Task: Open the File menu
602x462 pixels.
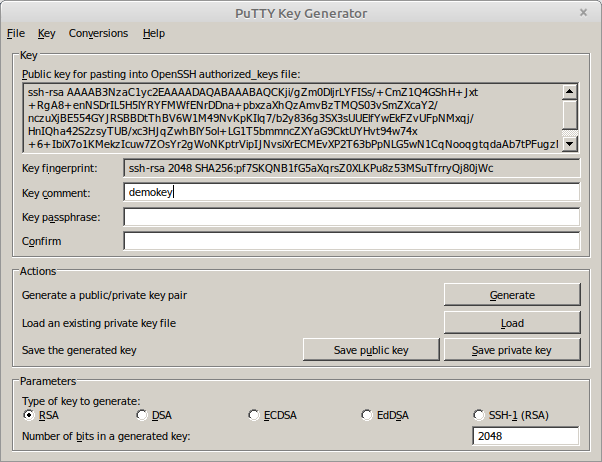Action: 16,33
